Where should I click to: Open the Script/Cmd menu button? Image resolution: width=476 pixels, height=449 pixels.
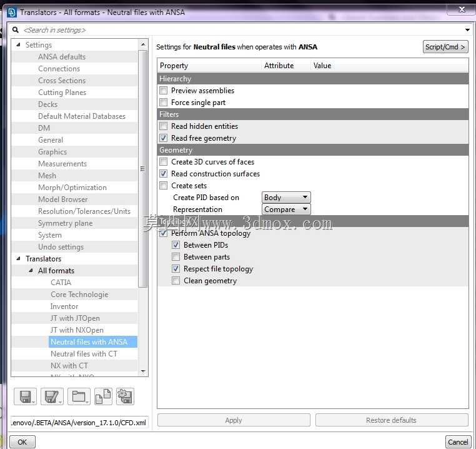[x=445, y=47]
